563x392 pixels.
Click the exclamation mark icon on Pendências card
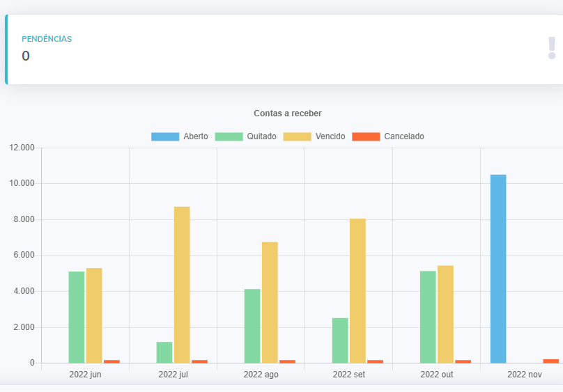[551, 48]
